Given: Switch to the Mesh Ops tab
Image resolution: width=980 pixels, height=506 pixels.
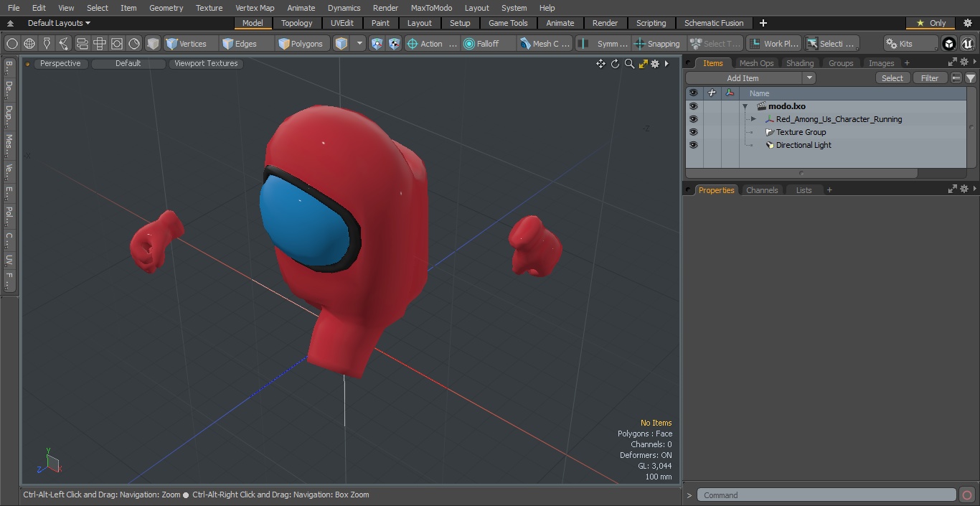Looking at the screenshot, I should (756, 63).
